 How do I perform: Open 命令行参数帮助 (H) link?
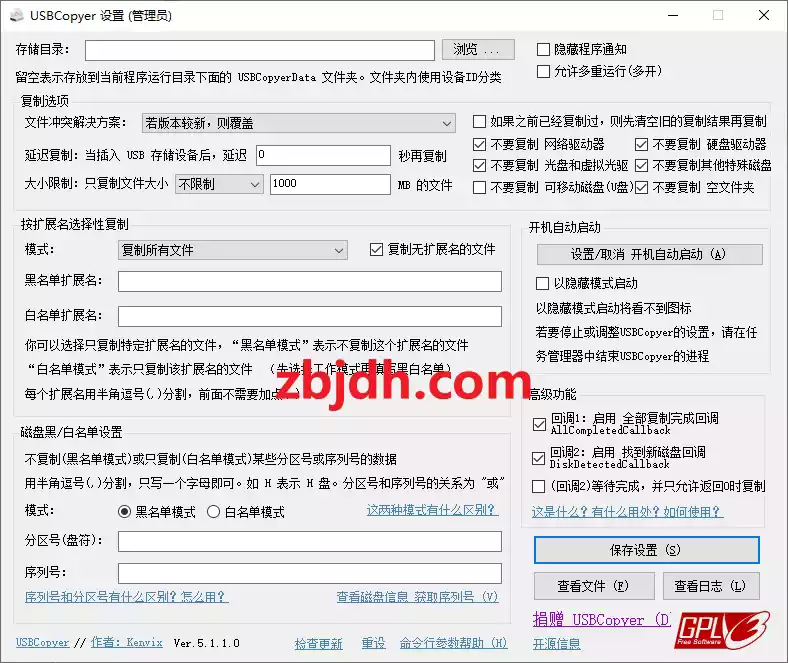453,643
